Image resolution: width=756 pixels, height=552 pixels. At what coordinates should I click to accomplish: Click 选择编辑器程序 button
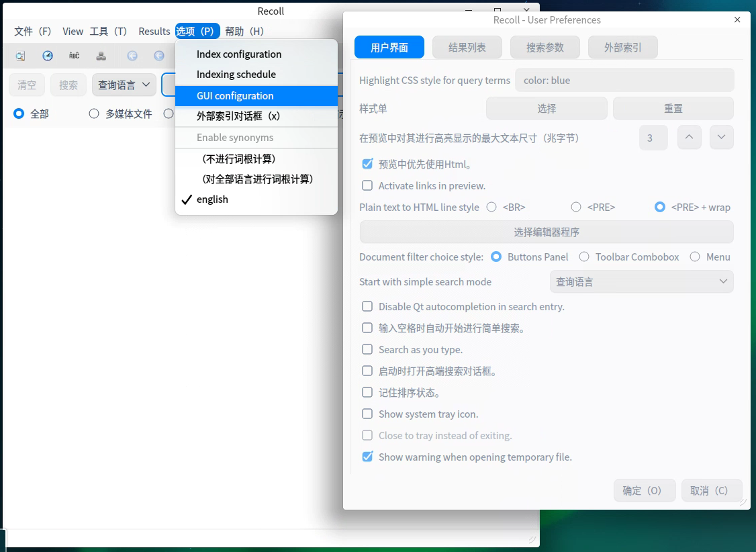(x=547, y=232)
